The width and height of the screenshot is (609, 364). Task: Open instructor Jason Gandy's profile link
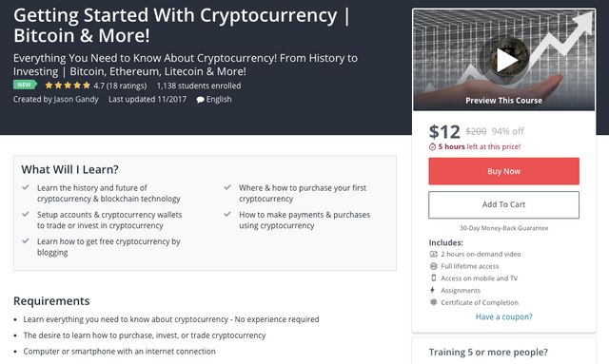tap(76, 100)
